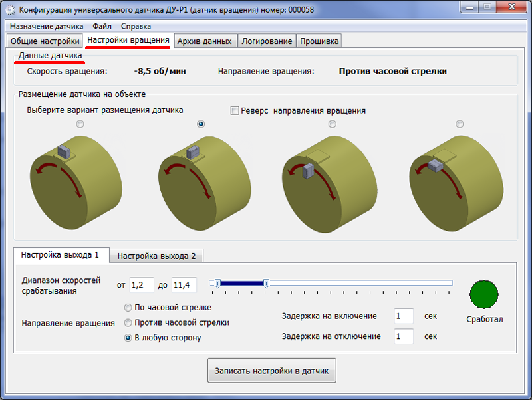
Task: Open the Файл menu
Action: (102, 26)
